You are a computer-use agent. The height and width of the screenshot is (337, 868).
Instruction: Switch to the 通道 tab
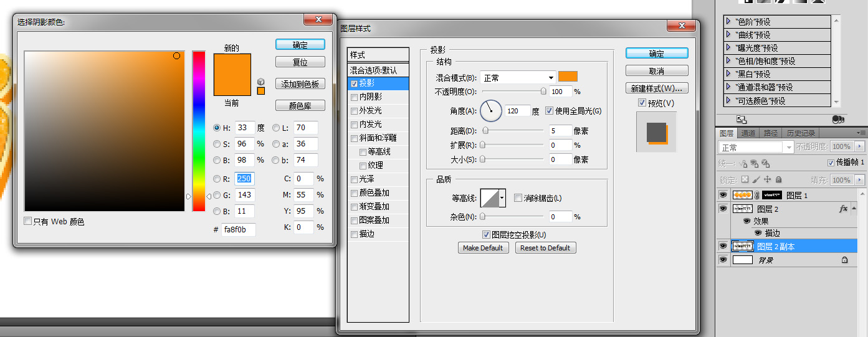[x=748, y=133]
